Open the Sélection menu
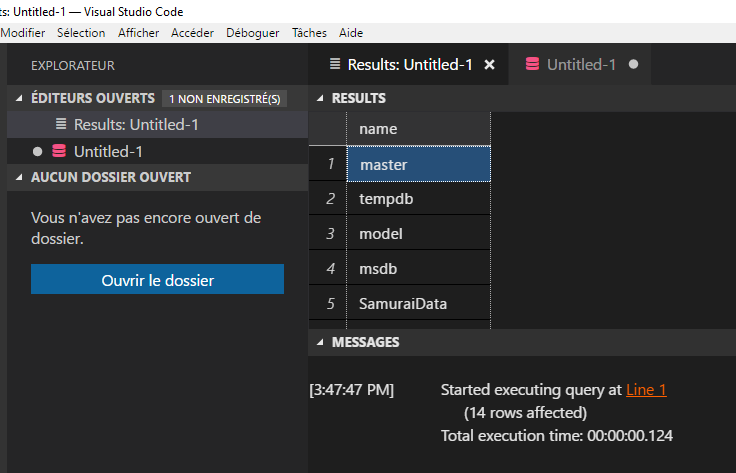This screenshot has width=736, height=473. click(x=81, y=33)
